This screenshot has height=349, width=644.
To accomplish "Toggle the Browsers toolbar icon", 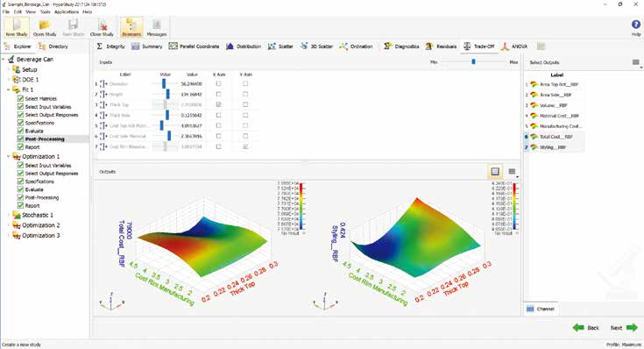I will pyautogui.click(x=131, y=25).
